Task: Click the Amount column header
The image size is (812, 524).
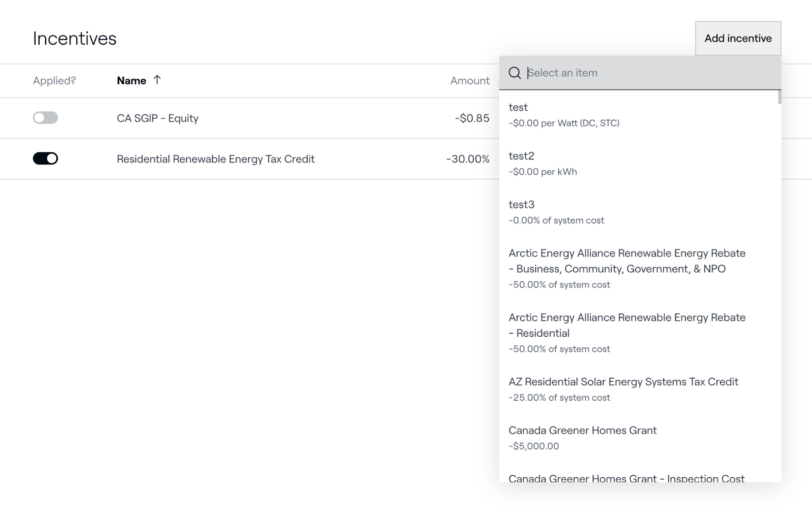Action: 469,81
